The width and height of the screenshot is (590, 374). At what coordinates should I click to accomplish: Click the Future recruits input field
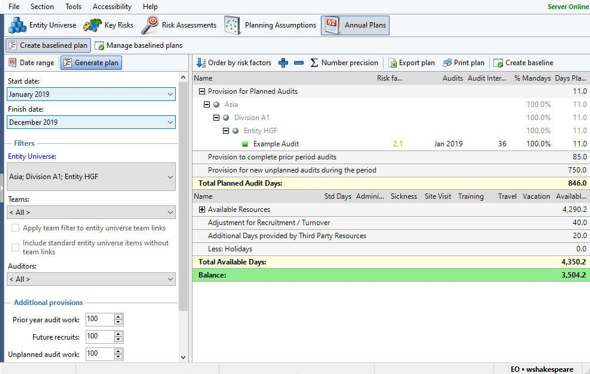click(100, 337)
